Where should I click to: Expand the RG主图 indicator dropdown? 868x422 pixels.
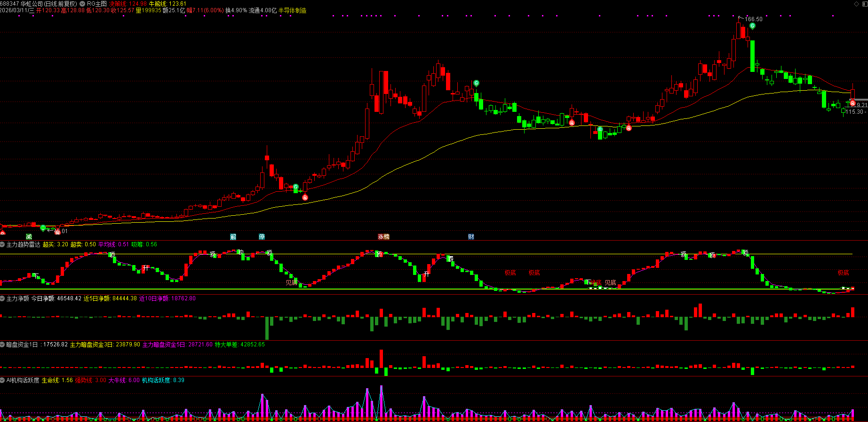pos(83,4)
